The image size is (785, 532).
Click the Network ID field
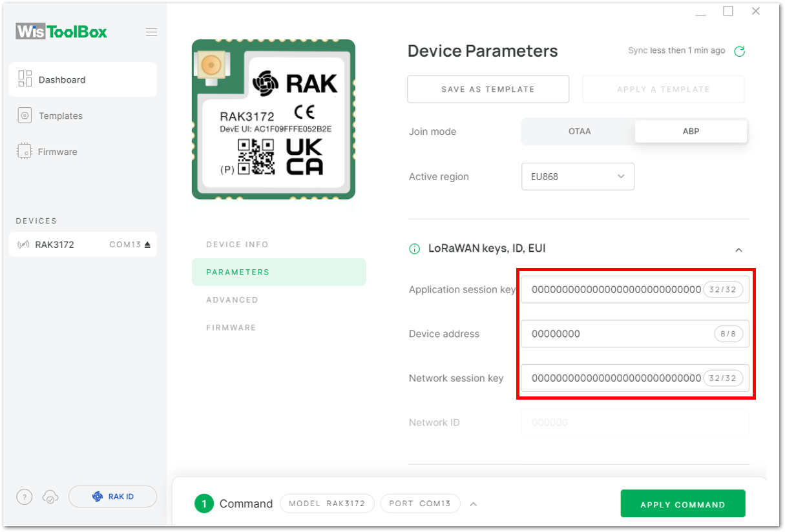click(x=635, y=422)
